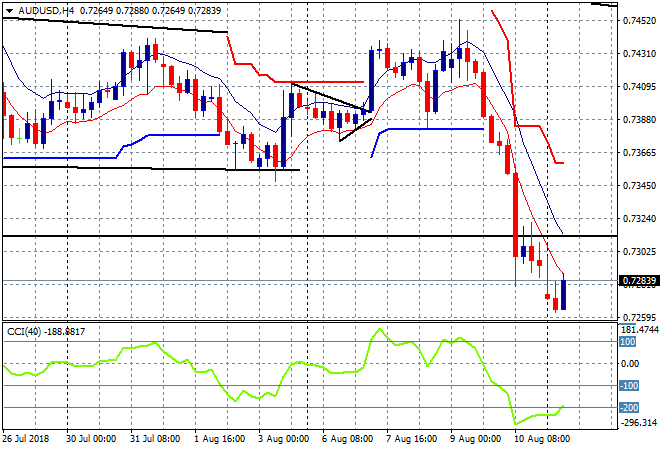Click the 1 Aug 16:00 time label
This screenshot has width=660, height=450.
pyautogui.click(x=219, y=439)
